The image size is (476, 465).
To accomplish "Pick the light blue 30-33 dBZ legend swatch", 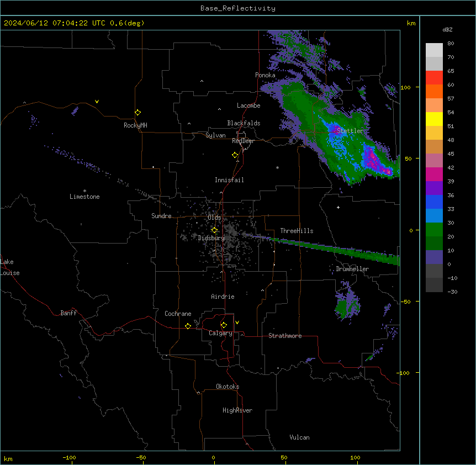I will [434, 216].
